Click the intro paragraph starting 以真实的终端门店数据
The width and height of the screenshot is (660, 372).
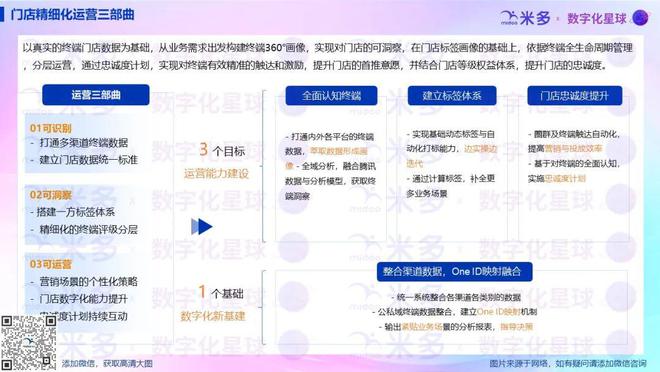327,56
